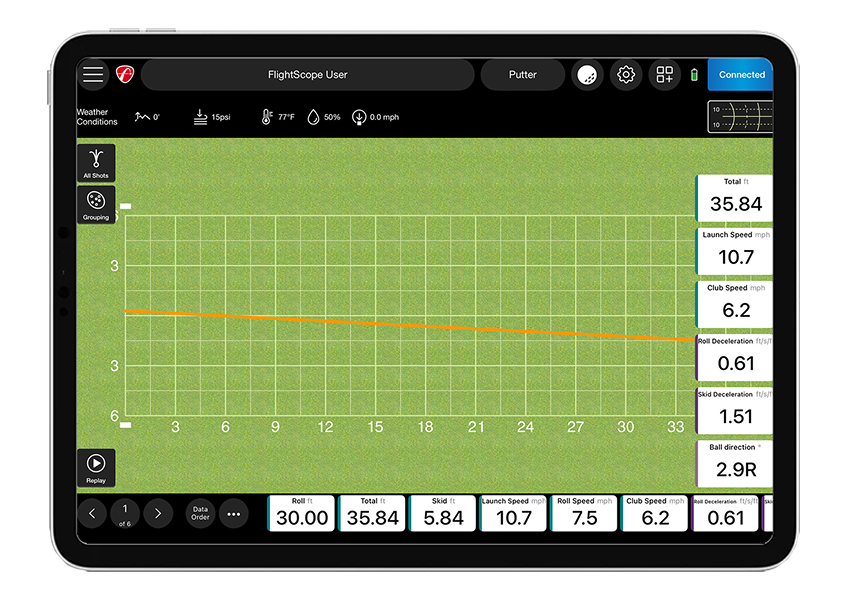Viewport: 850px width, 600px height.
Task: Toggle the Grouping view
Action: point(96,204)
